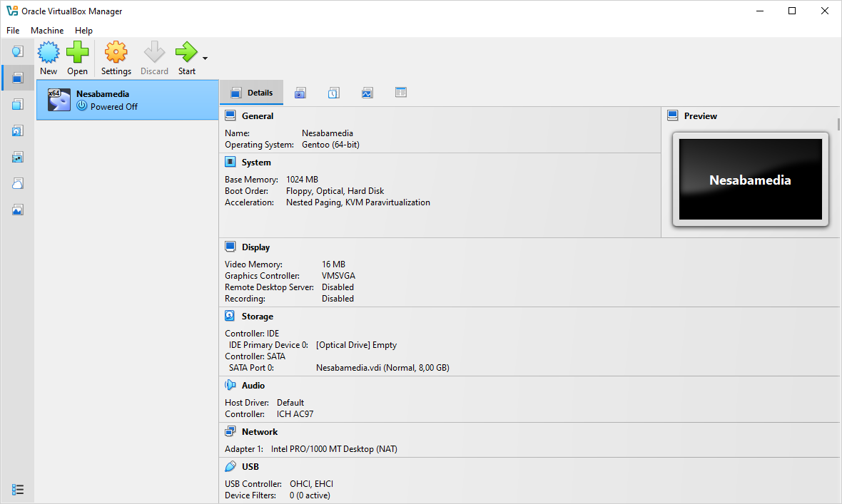Screen dimensions: 842x504
Task: Click the green Open (add machine) icon
Action: pyautogui.click(x=77, y=58)
